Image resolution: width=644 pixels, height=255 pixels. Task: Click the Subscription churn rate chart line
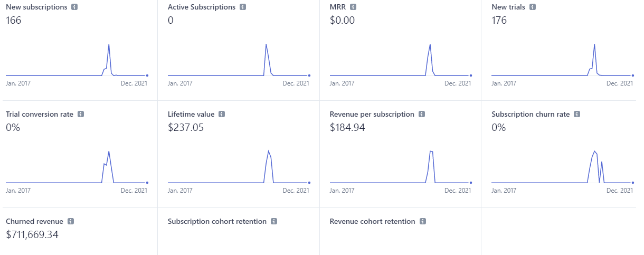point(562,167)
